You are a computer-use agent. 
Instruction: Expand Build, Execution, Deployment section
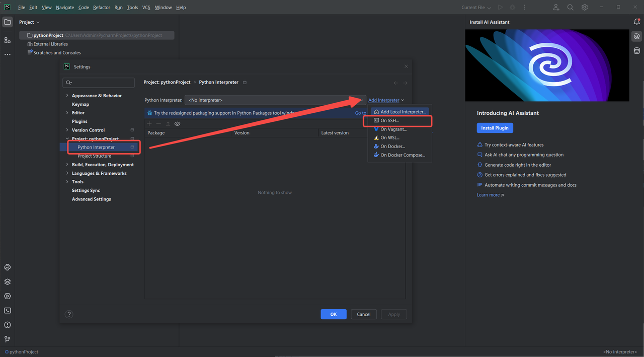[67, 165]
